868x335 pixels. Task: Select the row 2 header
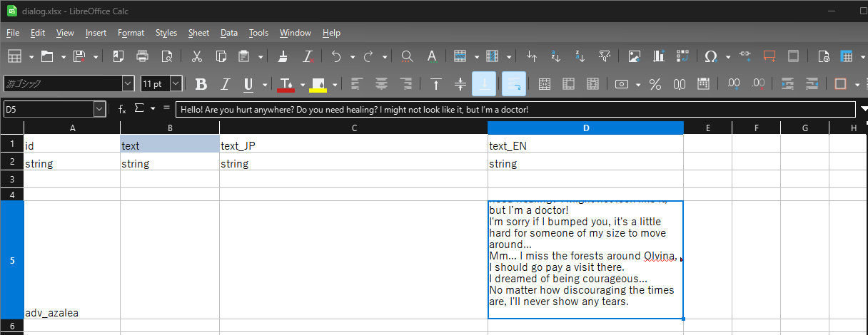11,163
